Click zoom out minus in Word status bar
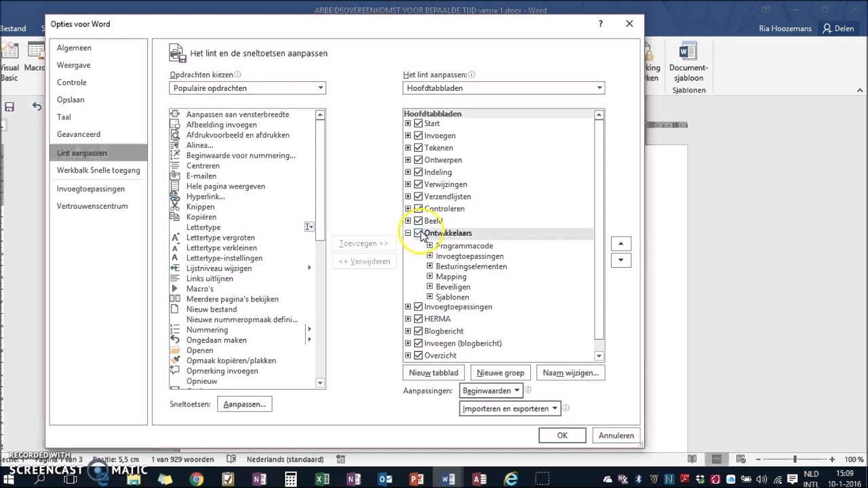This screenshot has height=488, width=868. pos(757,460)
